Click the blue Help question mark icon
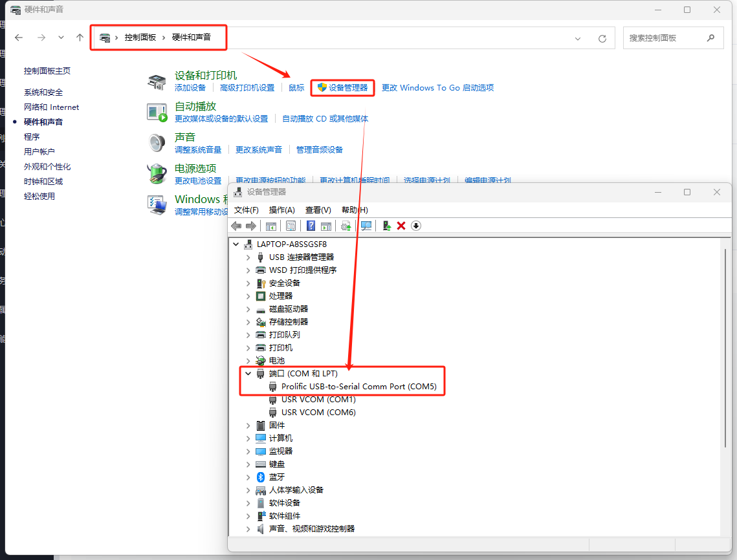The height and width of the screenshot is (560, 737). point(311,226)
